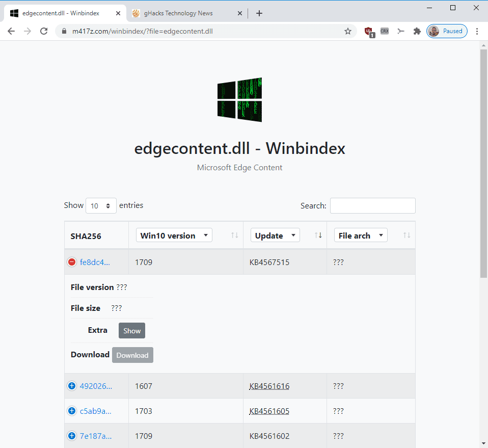Viewport: 488px width, 448px height.
Task: Bookmark page with star icon
Action: click(347, 31)
